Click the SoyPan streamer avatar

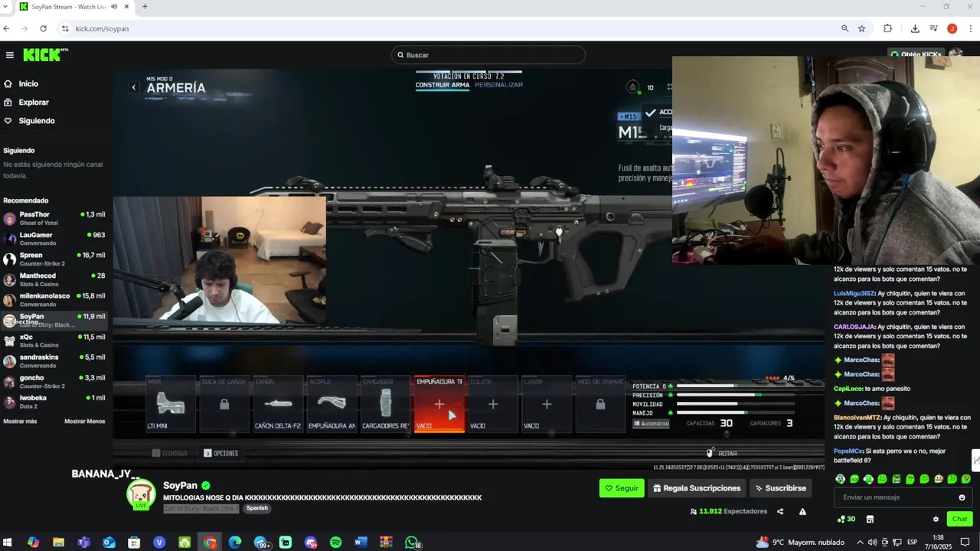(x=142, y=494)
